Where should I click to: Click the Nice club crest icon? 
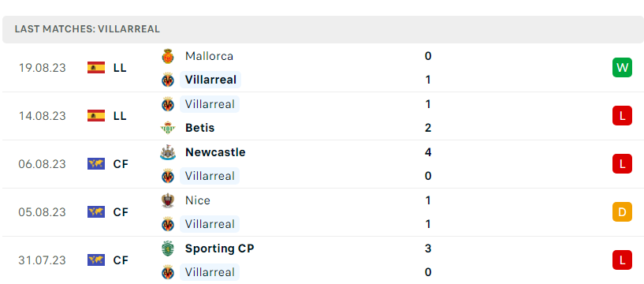pyautogui.click(x=168, y=200)
